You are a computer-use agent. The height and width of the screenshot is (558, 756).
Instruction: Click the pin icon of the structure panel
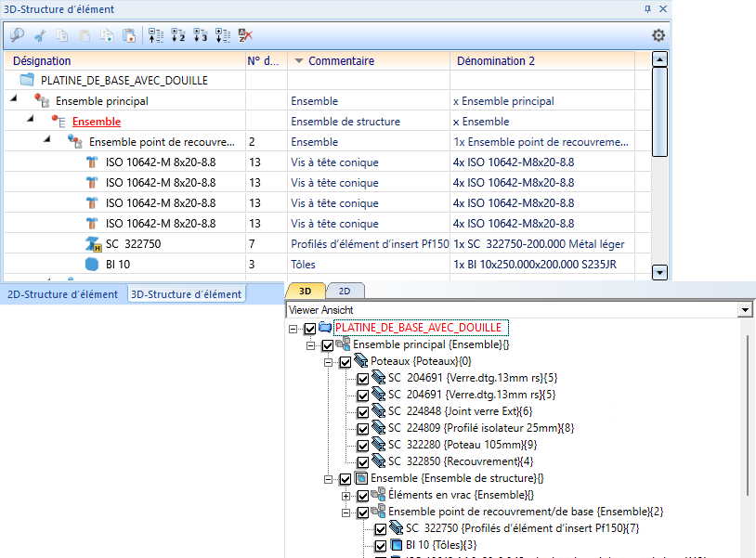(x=647, y=8)
